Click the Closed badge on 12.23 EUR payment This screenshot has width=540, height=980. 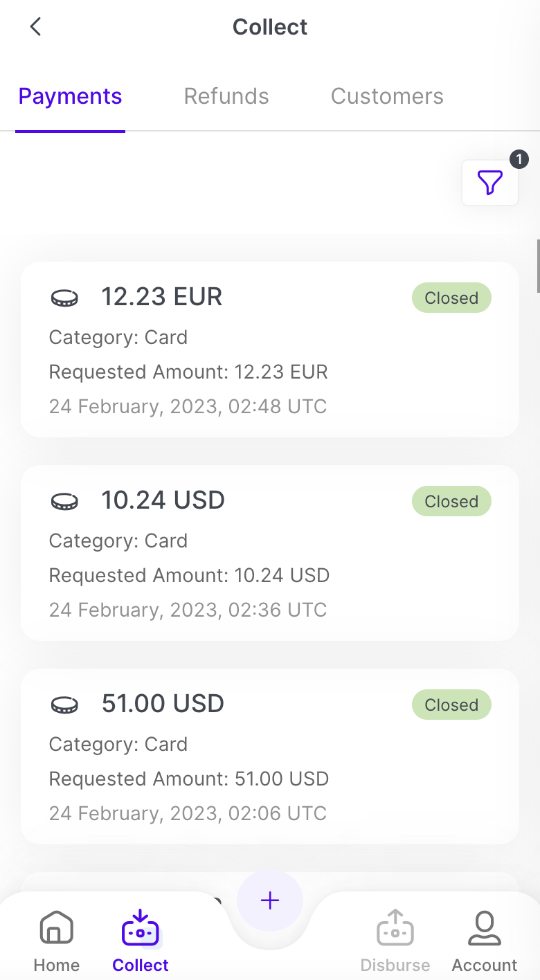coord(451,298)
